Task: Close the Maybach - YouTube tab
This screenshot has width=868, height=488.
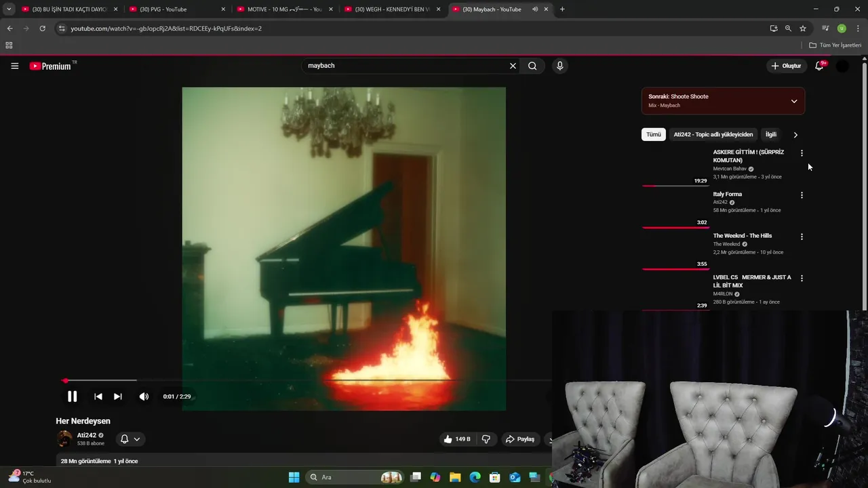Action: coord(547,9)
